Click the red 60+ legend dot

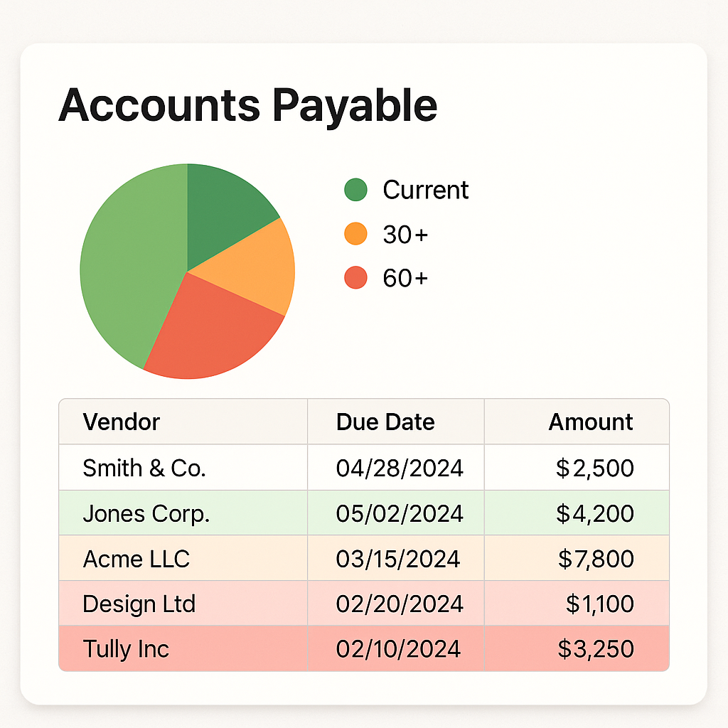355,278
